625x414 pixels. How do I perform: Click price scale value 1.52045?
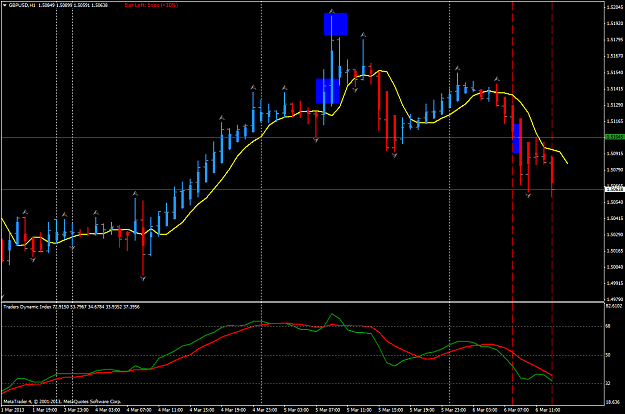click(x=615, y=7)
